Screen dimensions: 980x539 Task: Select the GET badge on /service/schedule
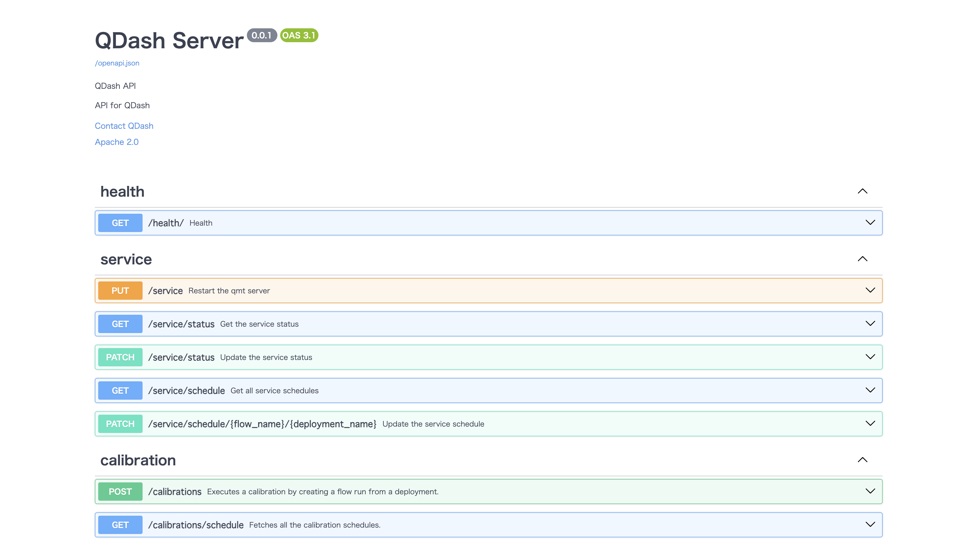(120, 390)
